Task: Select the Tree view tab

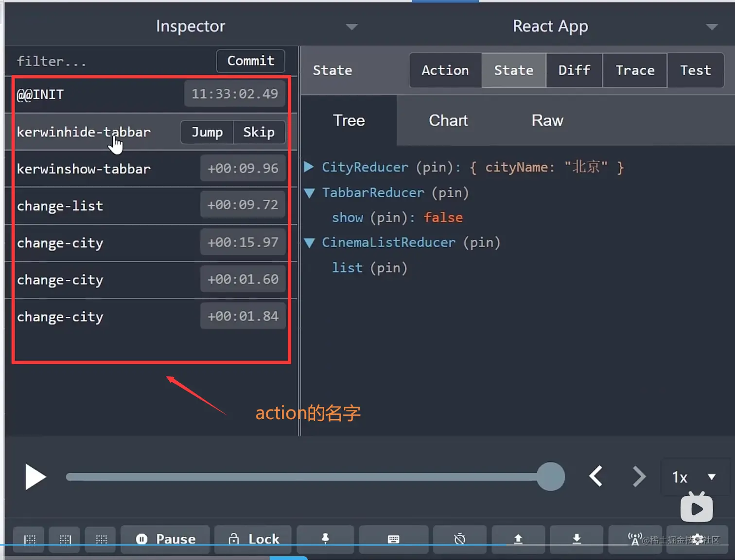Action: [349, 120]
